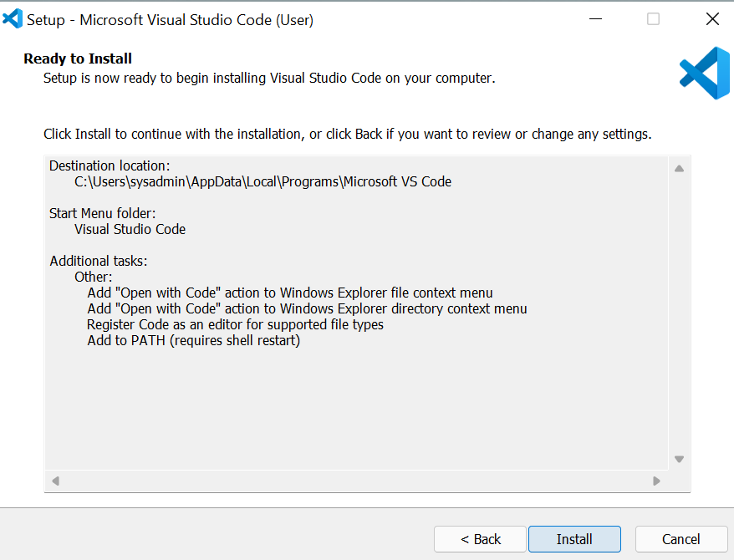The height and width of the screenshot is (560, 734).
Task: Click the disabled maximize button
Action: point(653,19)
